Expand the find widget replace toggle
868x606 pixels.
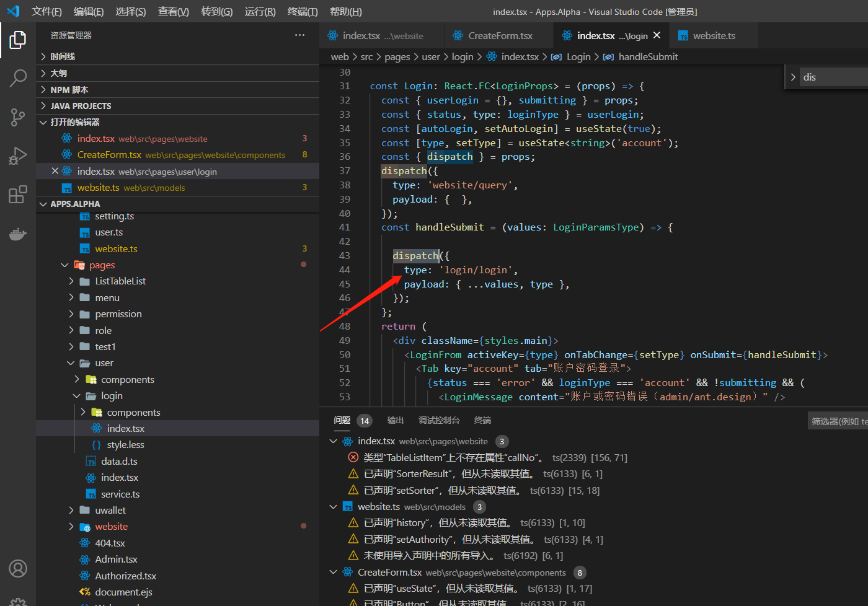tap(793, 77)
